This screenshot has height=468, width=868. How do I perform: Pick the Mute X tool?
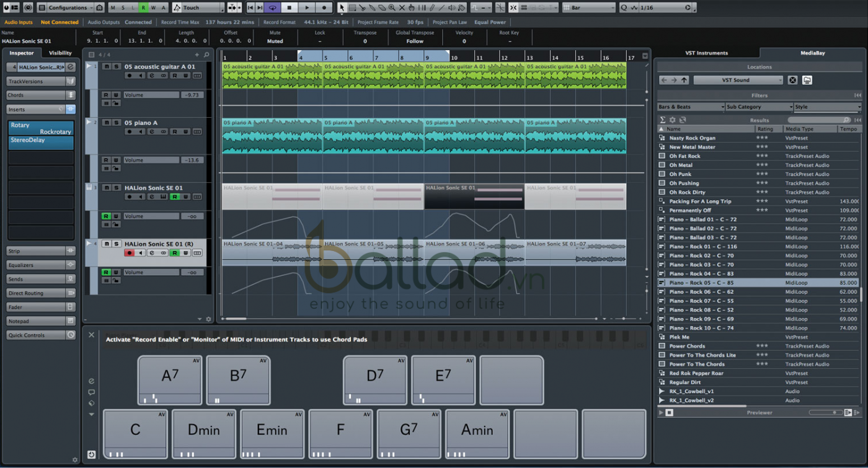pos(402,7)
